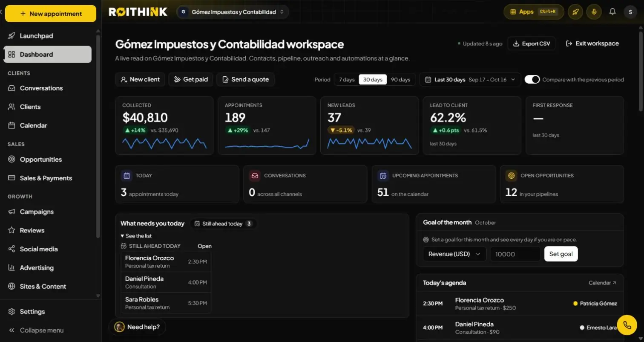Open the Calendar link in Today's agenda

602,283
